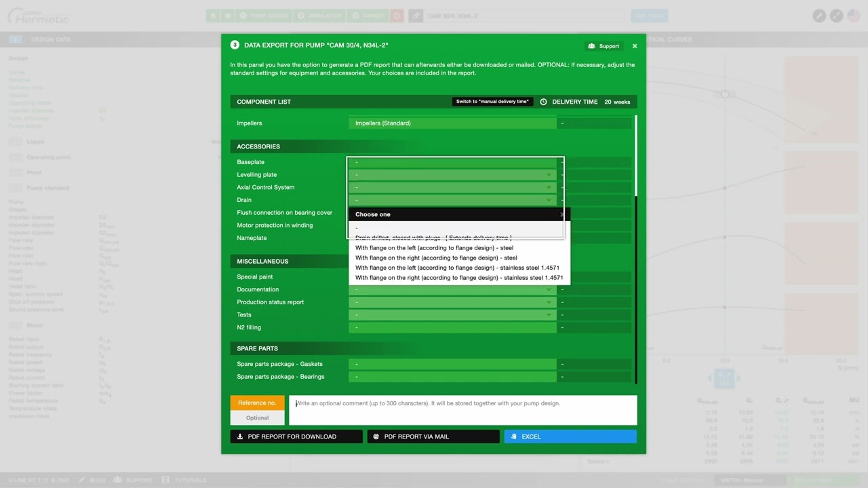The image size is (868, 488).
Task: Click the download icon on PDF report button
Action: click(240, 436)
